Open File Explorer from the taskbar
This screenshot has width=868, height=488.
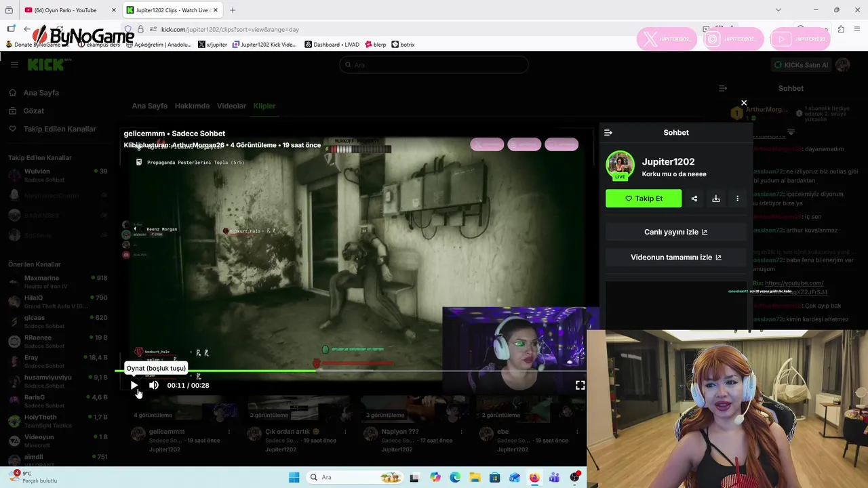click(x=475, y=477)
